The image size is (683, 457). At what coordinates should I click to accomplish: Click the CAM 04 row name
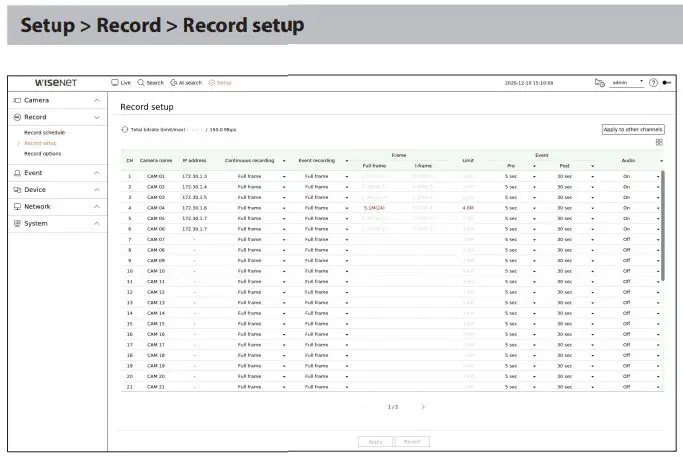pyautogui.click(x=156, y=208)
